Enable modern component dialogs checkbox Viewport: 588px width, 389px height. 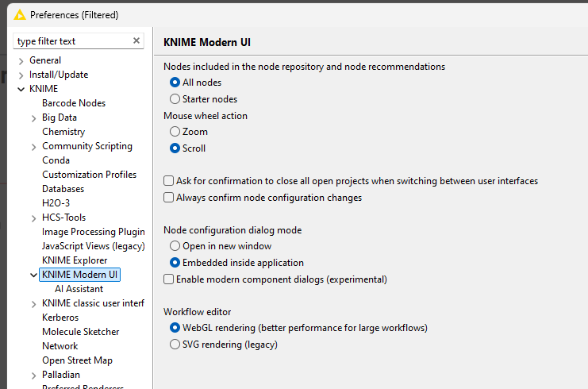click(x=168, y=279)
